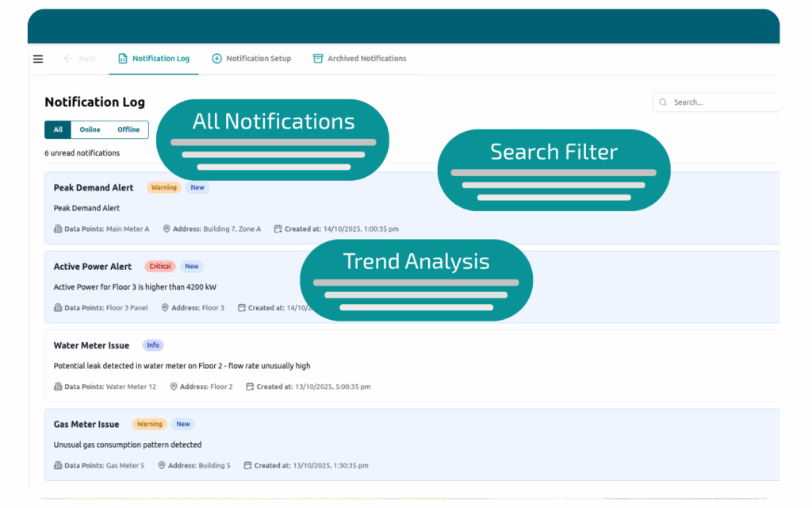Screen dimensions: 812x508
Task: Click the Critical badge on Active Power Alert
Action: [x=159, y=267]
